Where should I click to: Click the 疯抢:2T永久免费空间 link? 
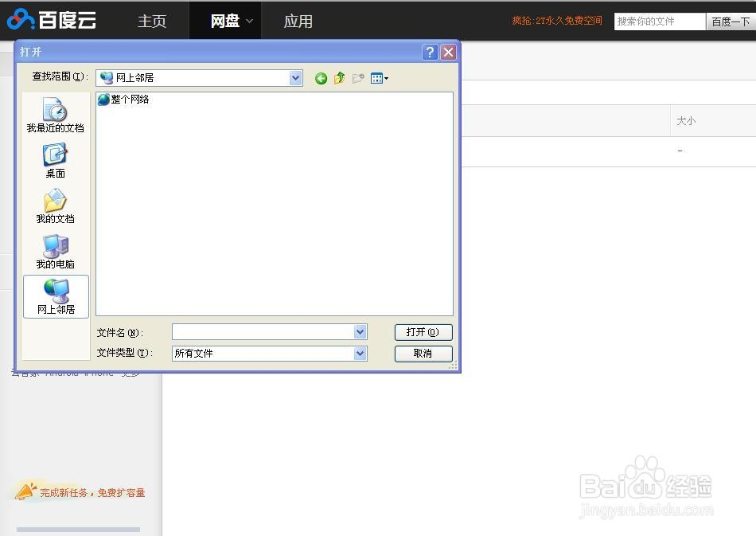pos(556,21)
